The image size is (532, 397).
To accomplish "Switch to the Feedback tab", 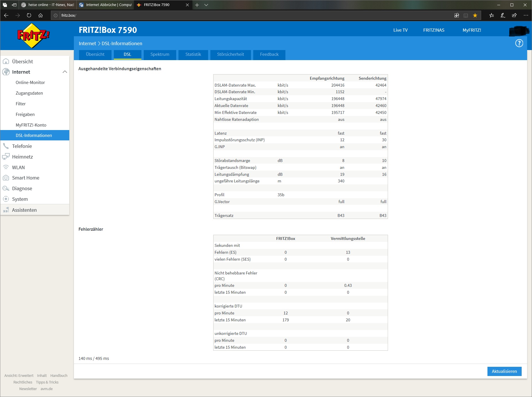I will [269, 54].
